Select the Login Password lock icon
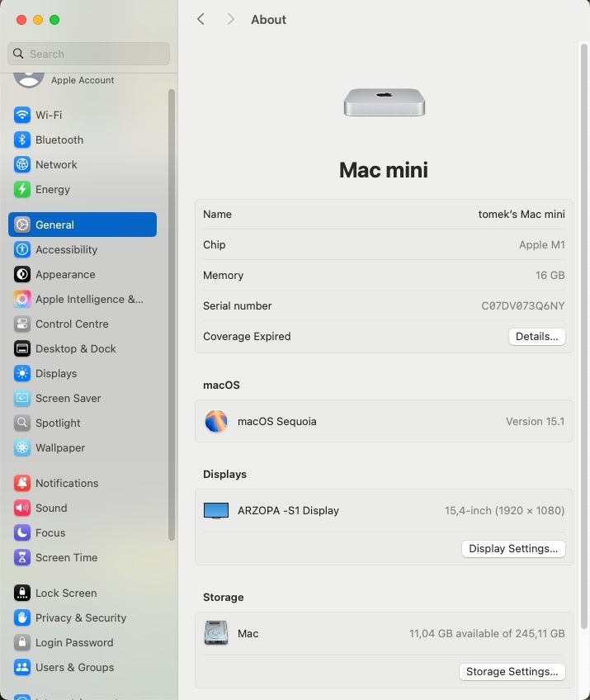Viewport: 590px width, 700px height. click(22, 642)
